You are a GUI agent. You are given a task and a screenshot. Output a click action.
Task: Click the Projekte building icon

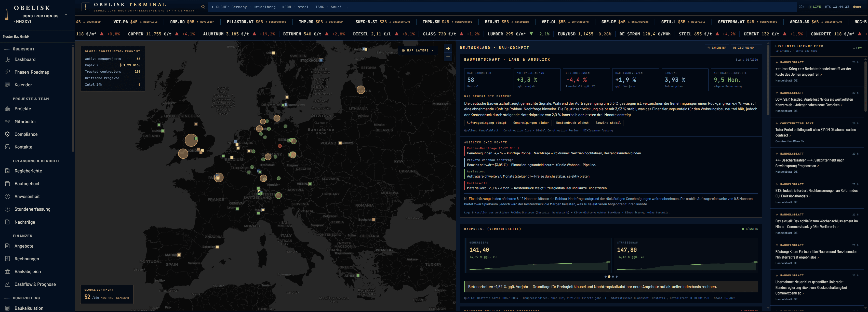[x=7, y=109]
